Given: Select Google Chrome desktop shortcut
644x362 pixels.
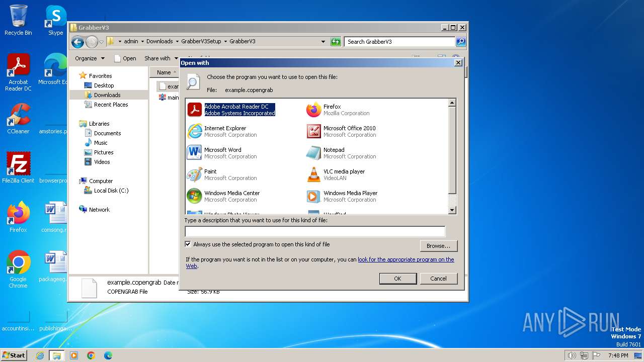Looking at the screenshot, I should (18, 269).
